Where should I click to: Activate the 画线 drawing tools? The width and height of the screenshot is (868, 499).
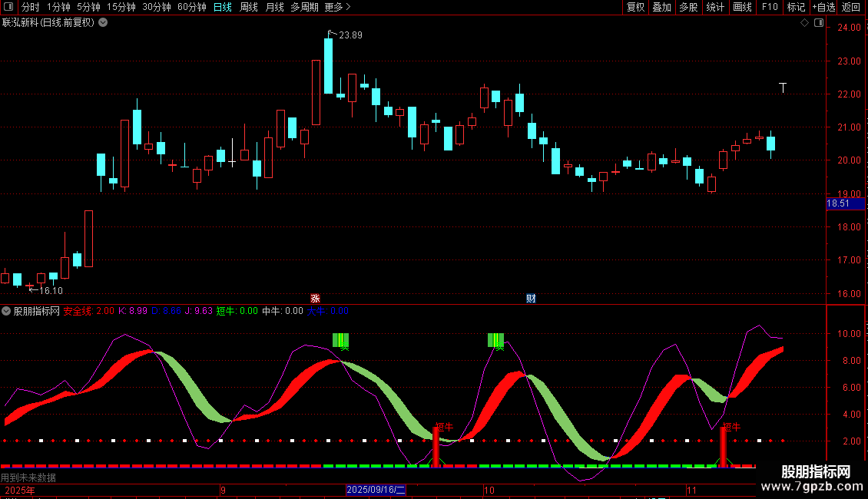click(x=742, y=7)
